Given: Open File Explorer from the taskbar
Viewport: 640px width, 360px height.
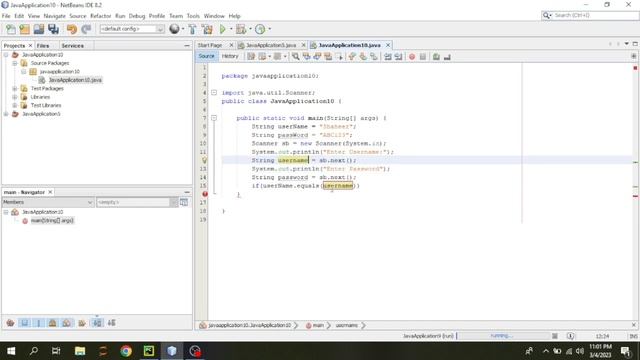Looking at the screenshot, I should pyautogui.click(x=80, y=351).
